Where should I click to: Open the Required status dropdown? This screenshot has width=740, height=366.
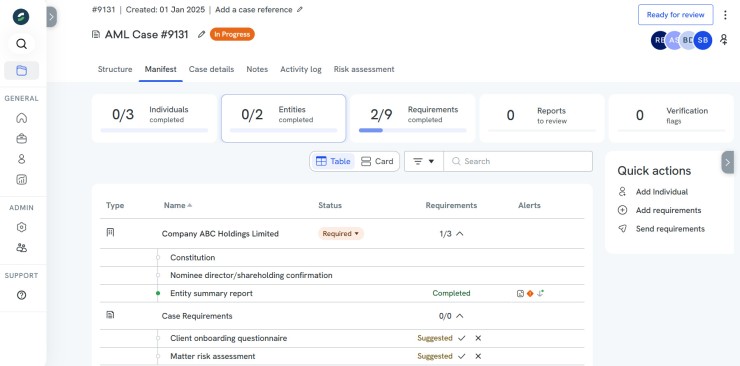341,233
